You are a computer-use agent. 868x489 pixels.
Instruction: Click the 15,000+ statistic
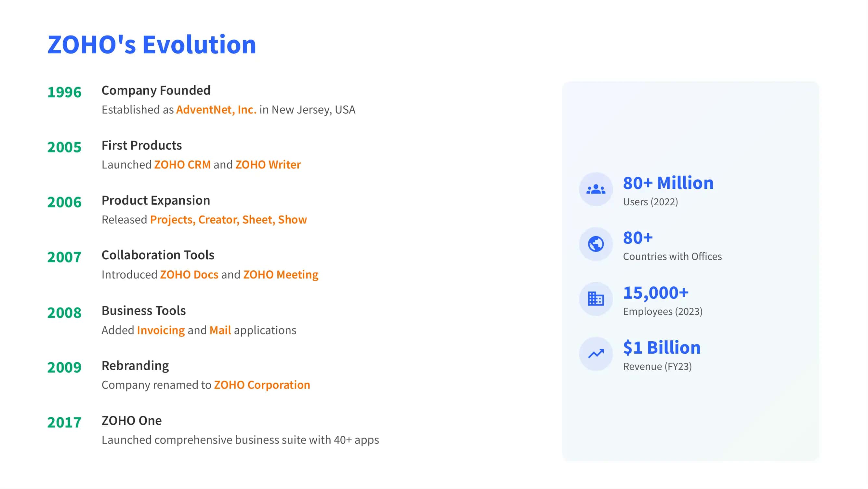[x=656, y=293]
